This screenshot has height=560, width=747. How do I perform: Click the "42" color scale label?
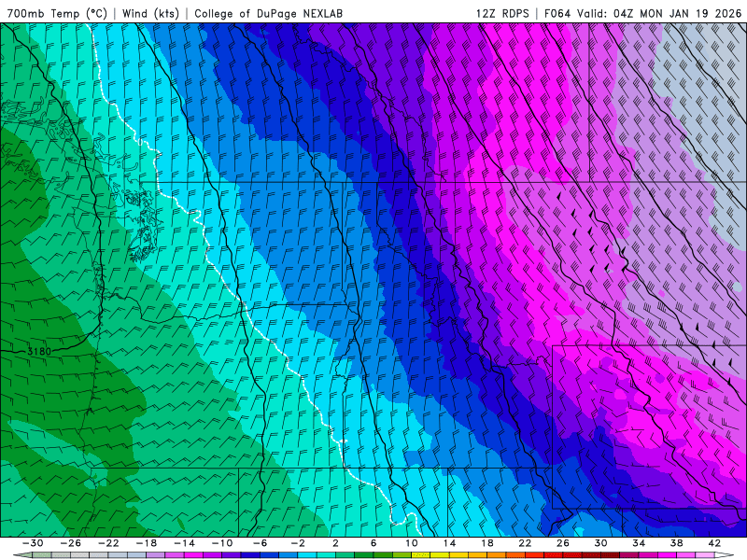click(714, 543)
